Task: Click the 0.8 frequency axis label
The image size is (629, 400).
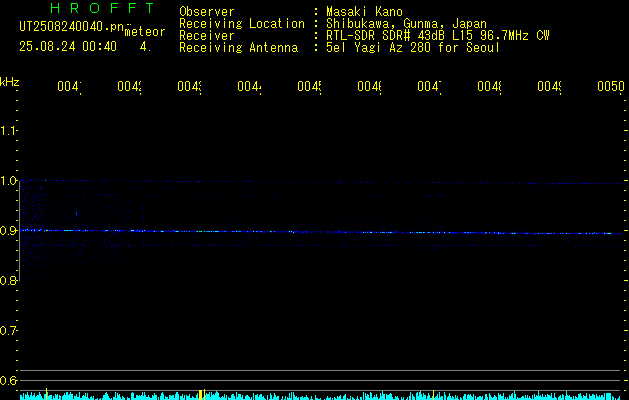Action: click(x=9, y=281)
